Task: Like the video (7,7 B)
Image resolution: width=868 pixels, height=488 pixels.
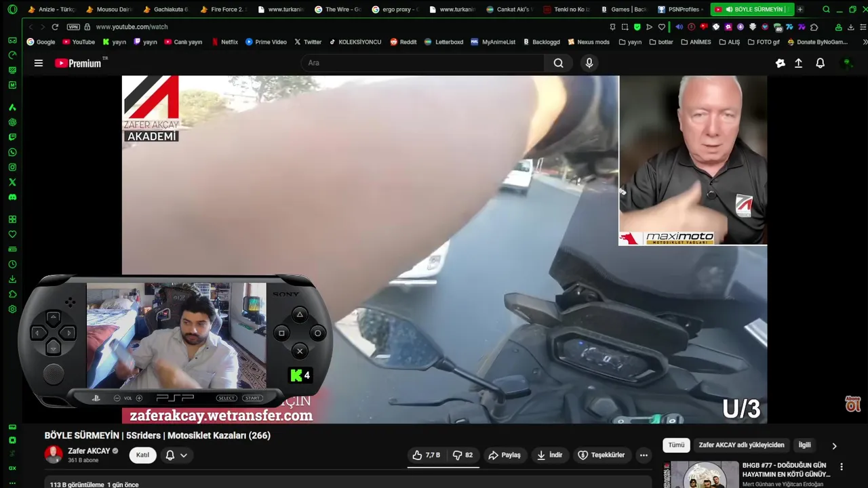Action: tap(427, 455)
